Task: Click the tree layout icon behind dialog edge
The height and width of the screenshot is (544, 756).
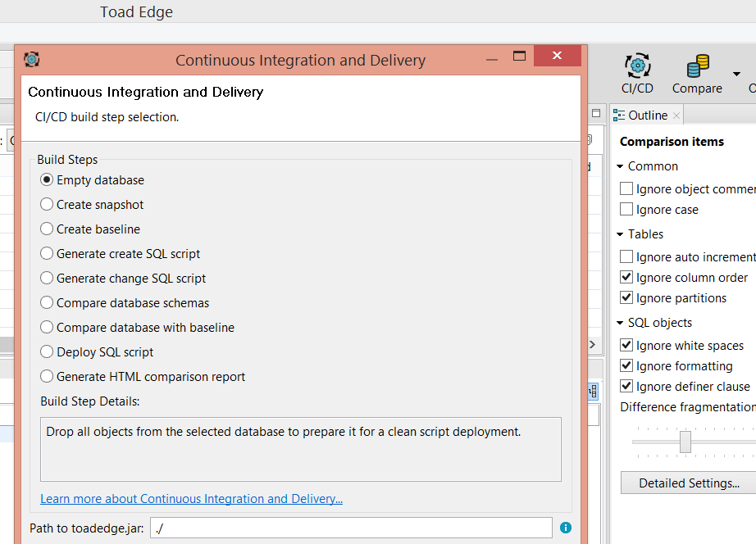Action: 594,392
